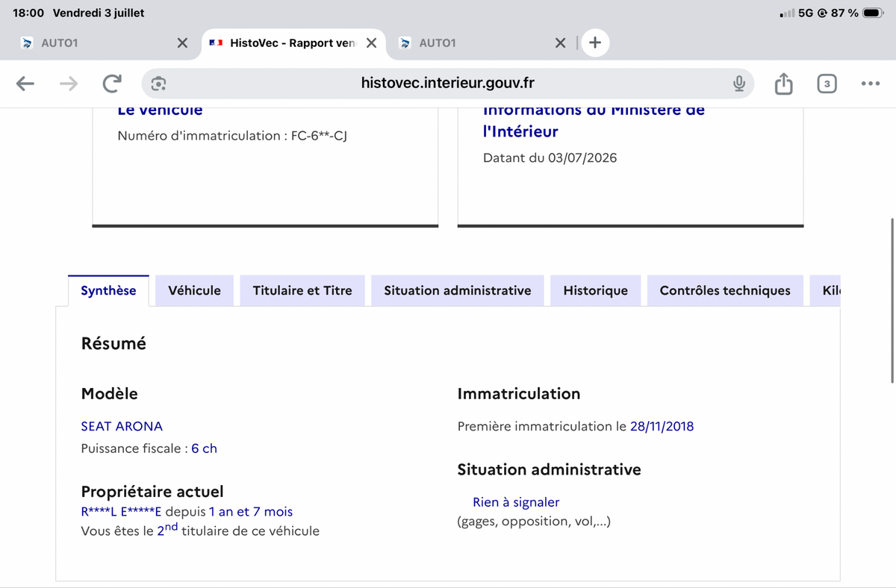Click the histovec.interieur.gouv.fr address field
This screenshot has height=588, width=896.
tap(447, 84)
